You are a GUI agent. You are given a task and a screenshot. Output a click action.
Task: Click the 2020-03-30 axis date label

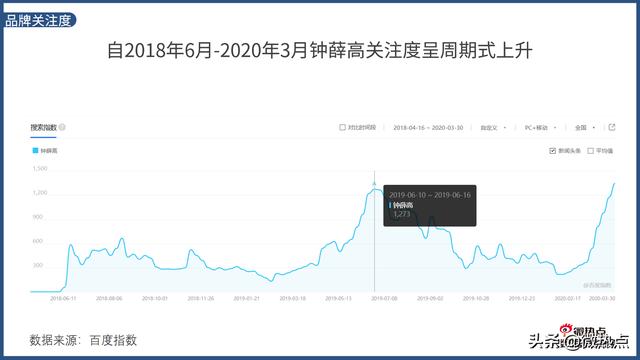pos(602,298)
